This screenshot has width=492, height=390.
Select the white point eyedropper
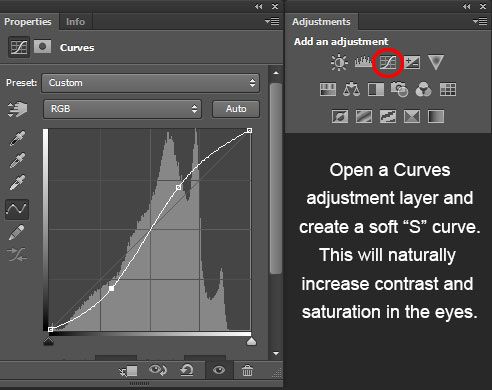17,183
